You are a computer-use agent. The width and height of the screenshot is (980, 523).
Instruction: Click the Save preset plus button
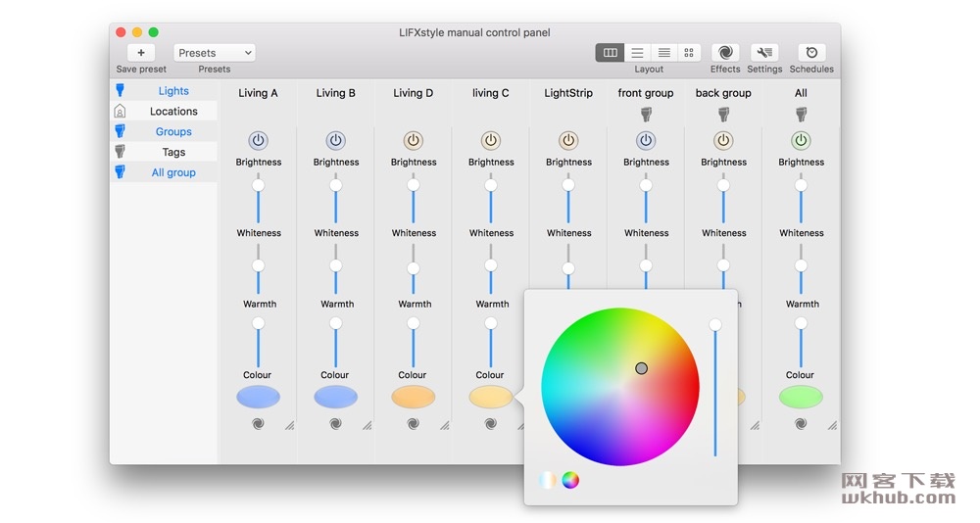140,53
